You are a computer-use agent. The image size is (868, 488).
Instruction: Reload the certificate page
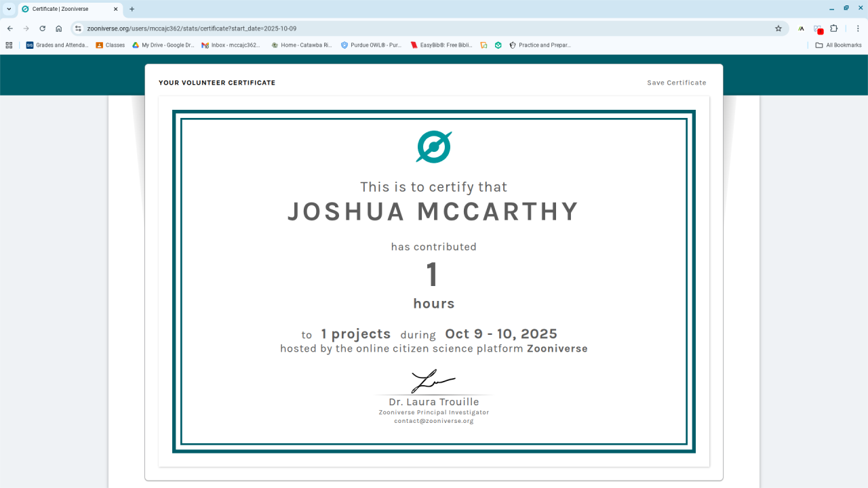click(x=42, y=28)
